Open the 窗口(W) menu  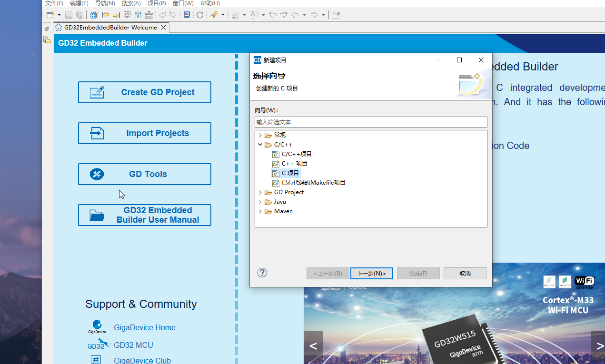click(x=183, y=3)
